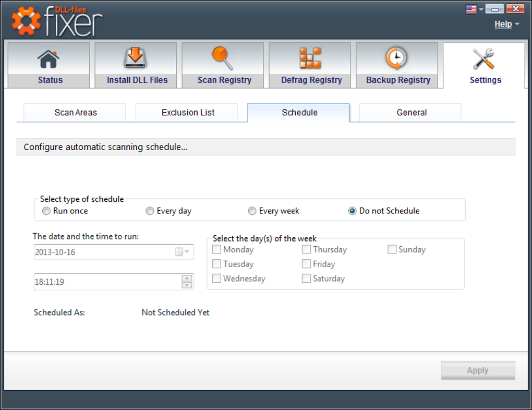
Task: Click the DLL-files fixer logo
Action: tap(56, 20)
